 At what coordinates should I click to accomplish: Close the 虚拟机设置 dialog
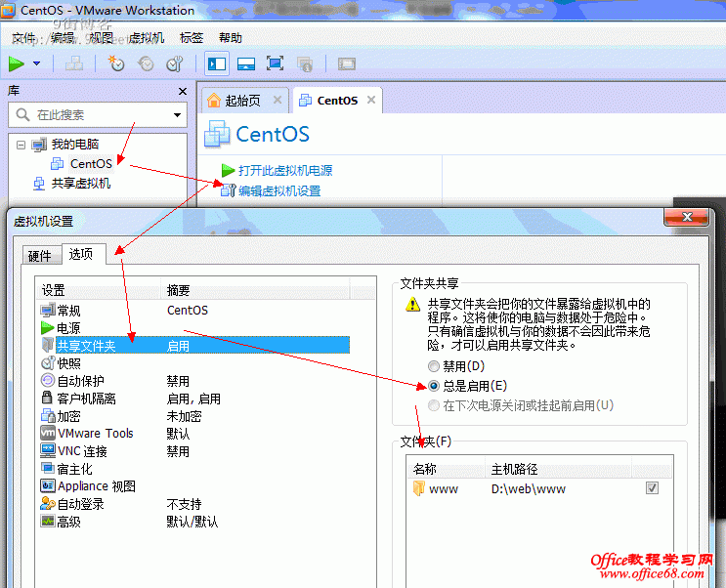coord(687,217)
